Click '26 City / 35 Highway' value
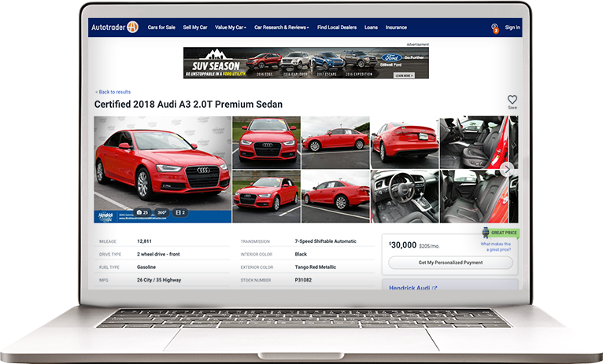The height and width of the screenshot is (364, 603). tap(159, 280)
